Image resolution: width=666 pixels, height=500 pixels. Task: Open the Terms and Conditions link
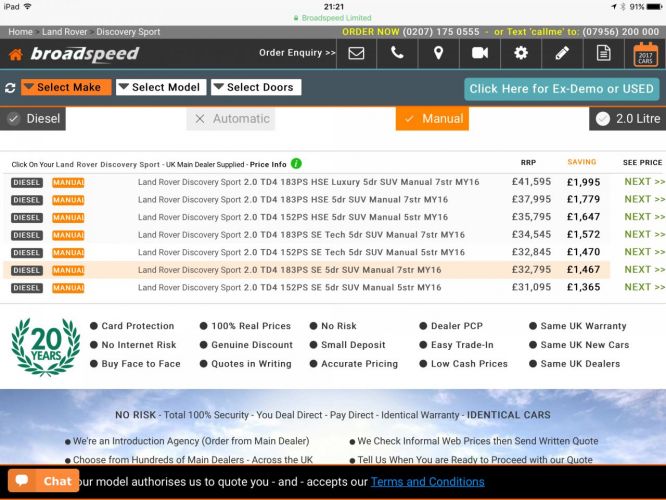[x=427, y=482]
